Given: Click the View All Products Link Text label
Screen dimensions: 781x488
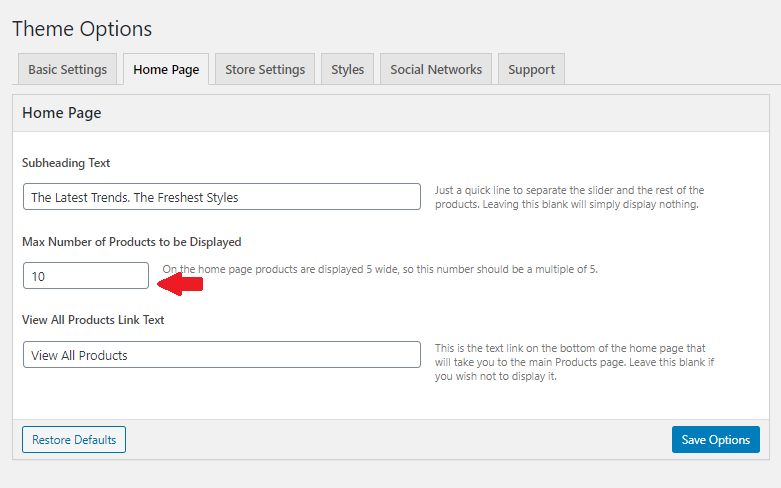Looking at the screenshot, I should coord(93,320).
